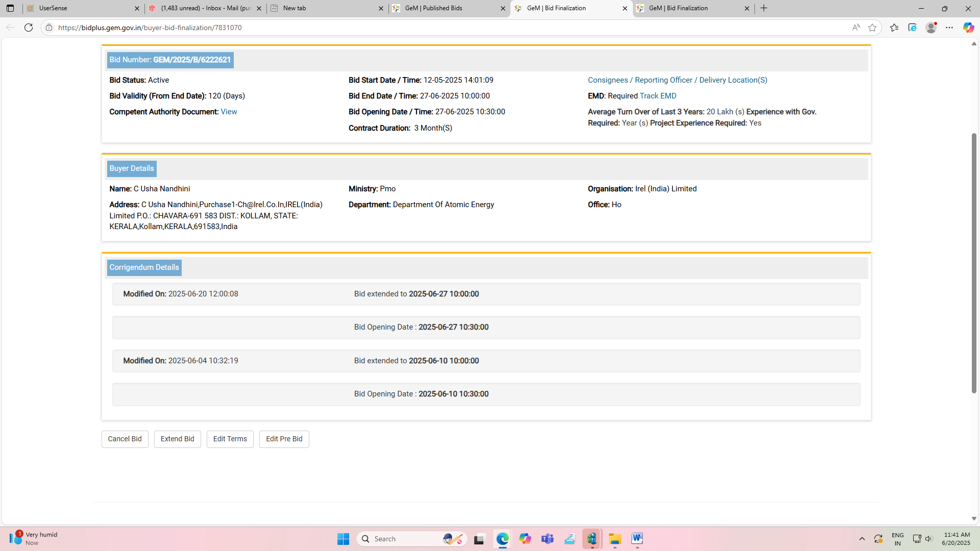Open the browser profile avatar
This screenshot has width=980, height=551.
point(931,28)
